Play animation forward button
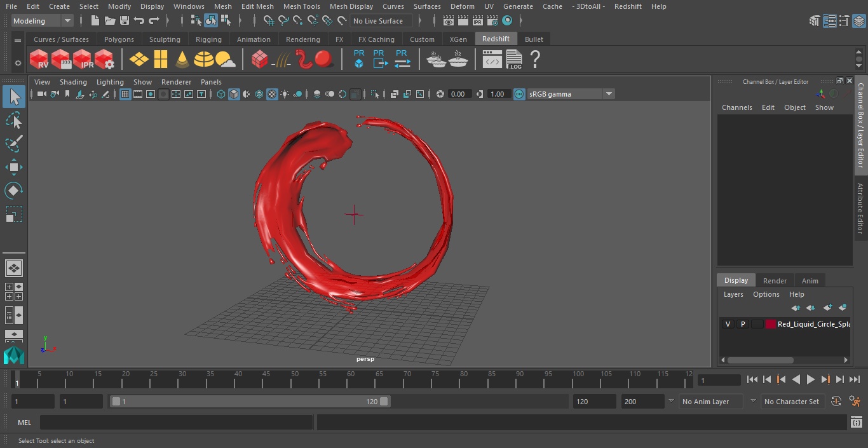 coord(810,379)
